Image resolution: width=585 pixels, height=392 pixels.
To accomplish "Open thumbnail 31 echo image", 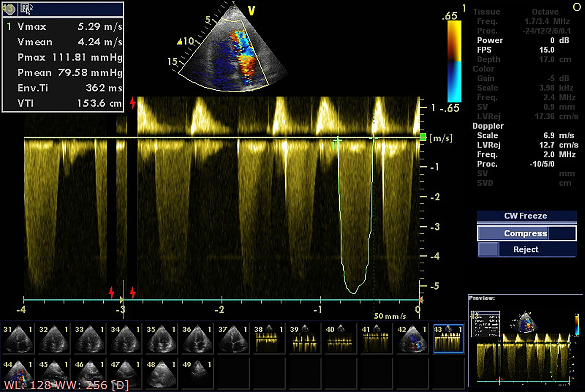I will 18,339.
